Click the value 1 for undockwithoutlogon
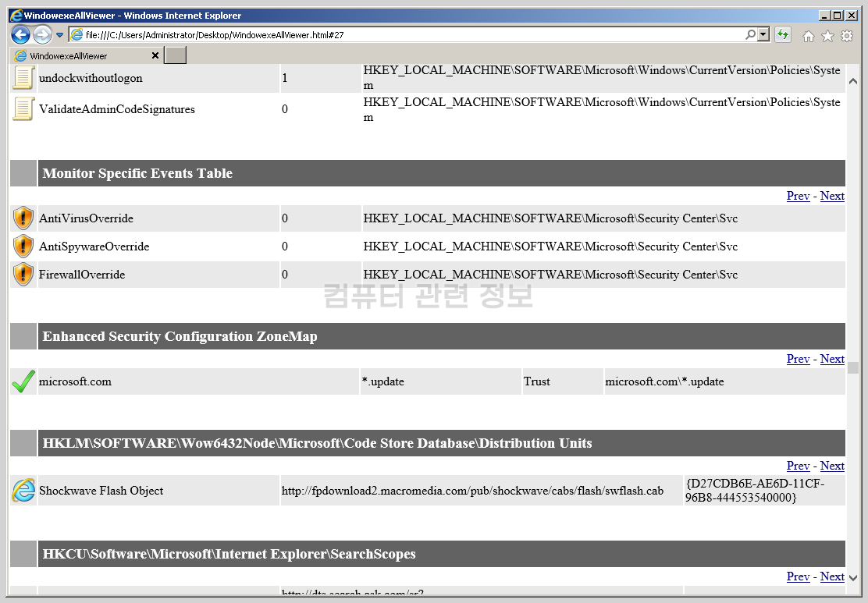This screenshot has width=868, height=603. (285, 78)
